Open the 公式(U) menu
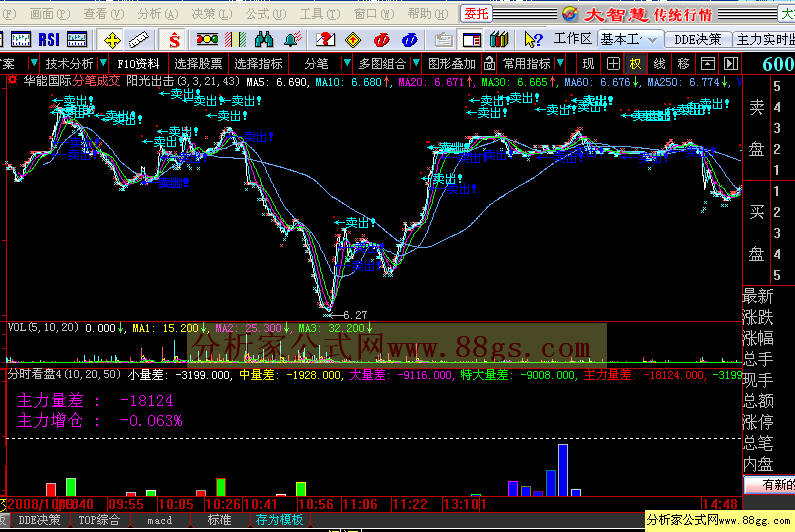 (x=266, y=14)
